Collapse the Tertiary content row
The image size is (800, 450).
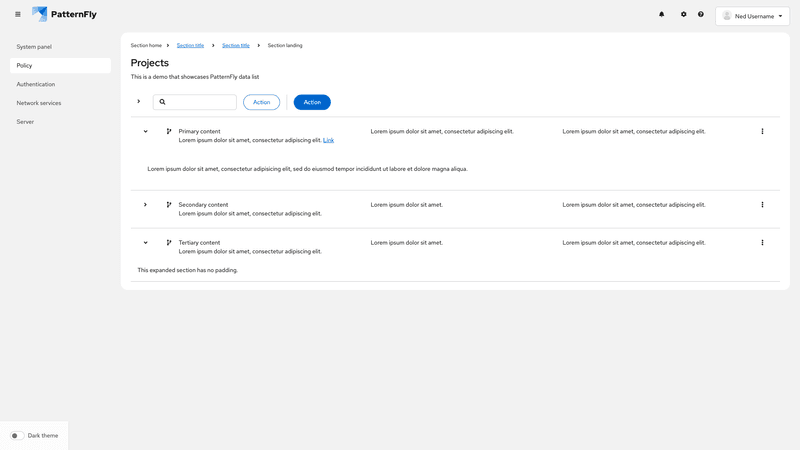click(x=145, y=242)
